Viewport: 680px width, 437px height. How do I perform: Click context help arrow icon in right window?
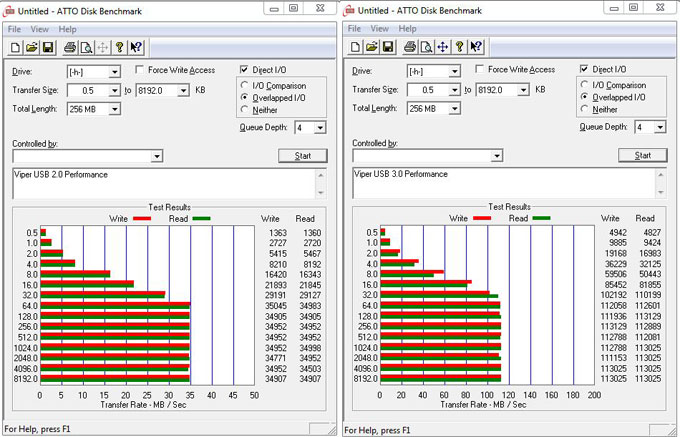pos(476,47)
